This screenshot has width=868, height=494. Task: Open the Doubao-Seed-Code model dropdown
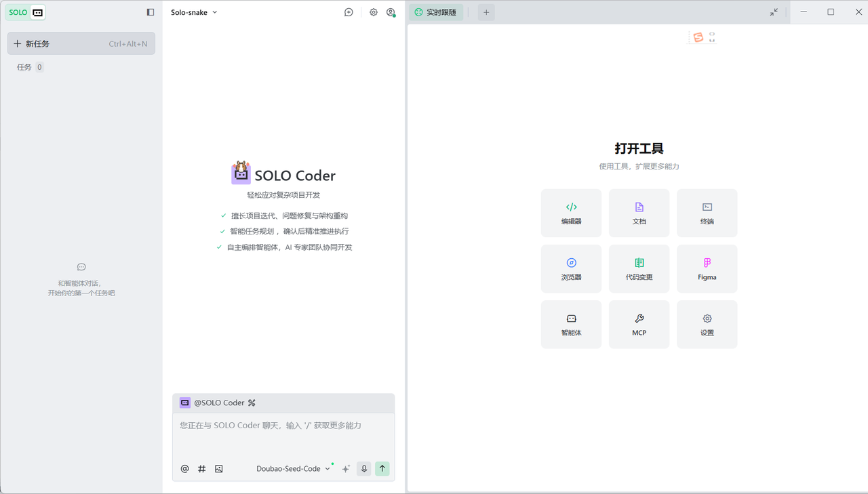[x=293, y=468]
